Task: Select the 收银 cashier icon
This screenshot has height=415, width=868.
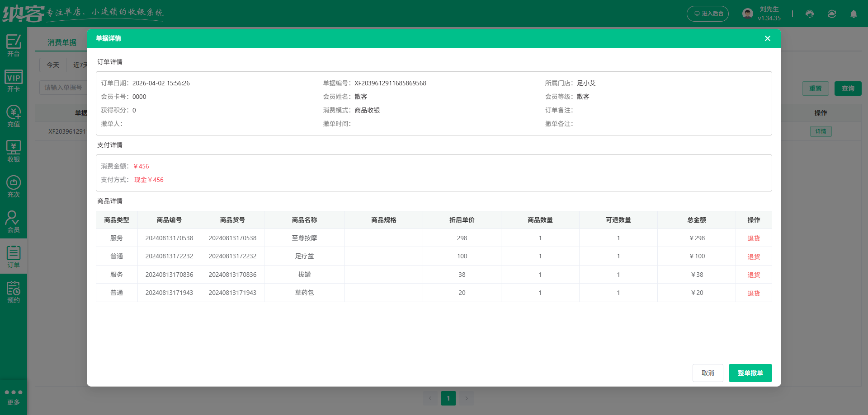Action: tap(14, 151)
